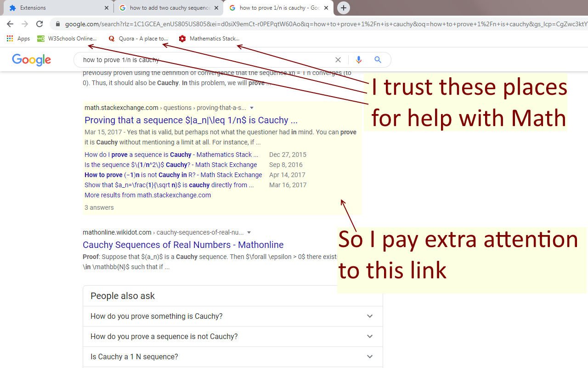This screenshot has height=368, width=588.
Task: Click the 'People also ask' heading
Action: click(123, 296)
